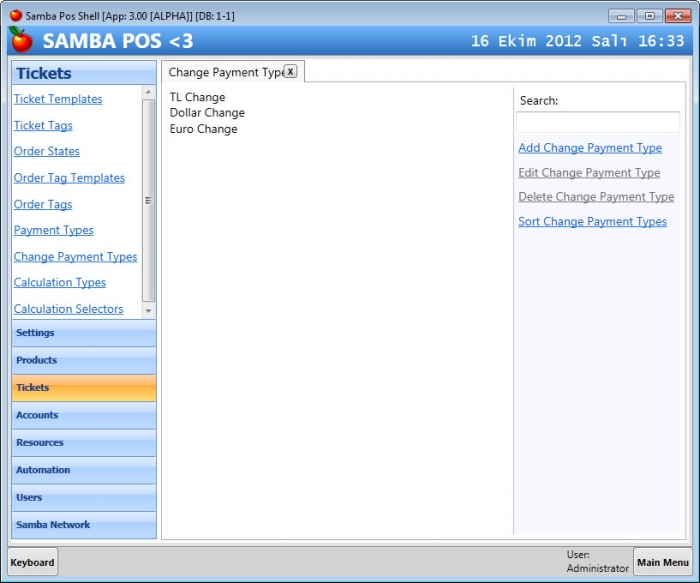Focus the Search input field
The width and height of the screenshot is (700, 583).
[598, 122]
